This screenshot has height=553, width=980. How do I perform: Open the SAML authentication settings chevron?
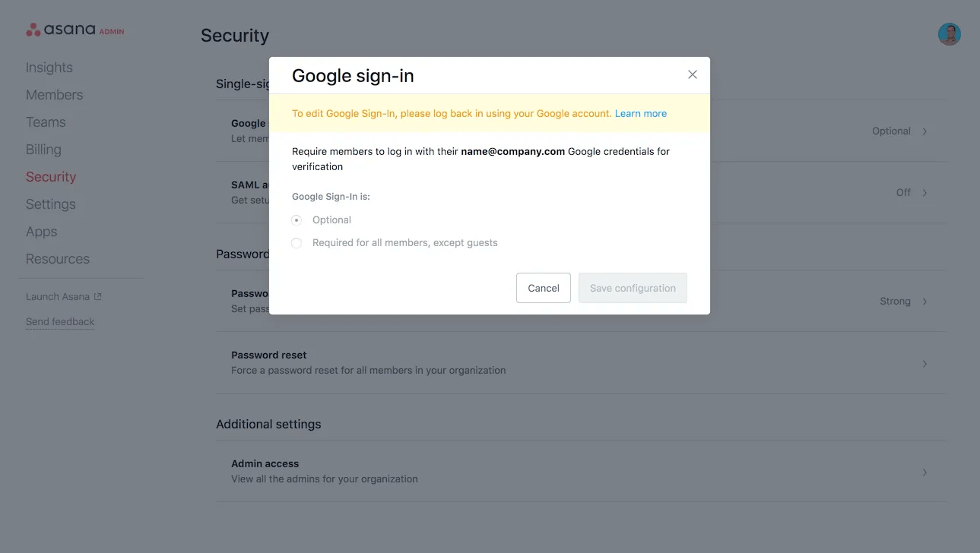point(924,192)
